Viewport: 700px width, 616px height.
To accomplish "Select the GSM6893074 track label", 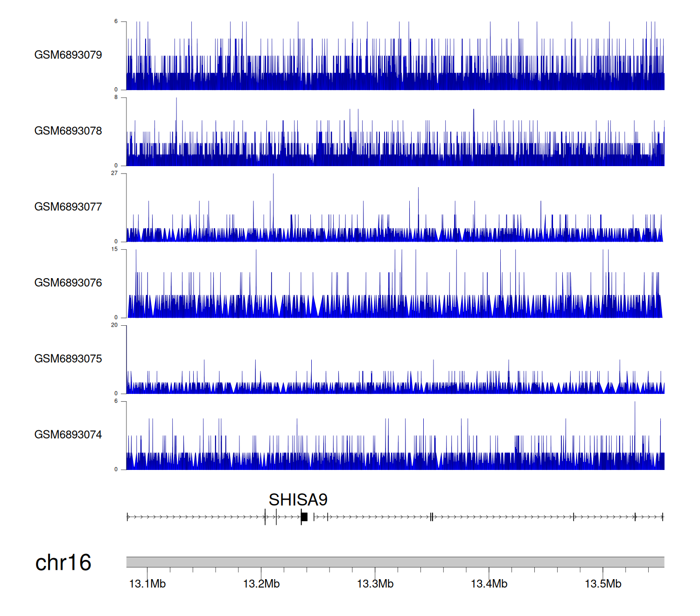I will click(x=68, y=435).
